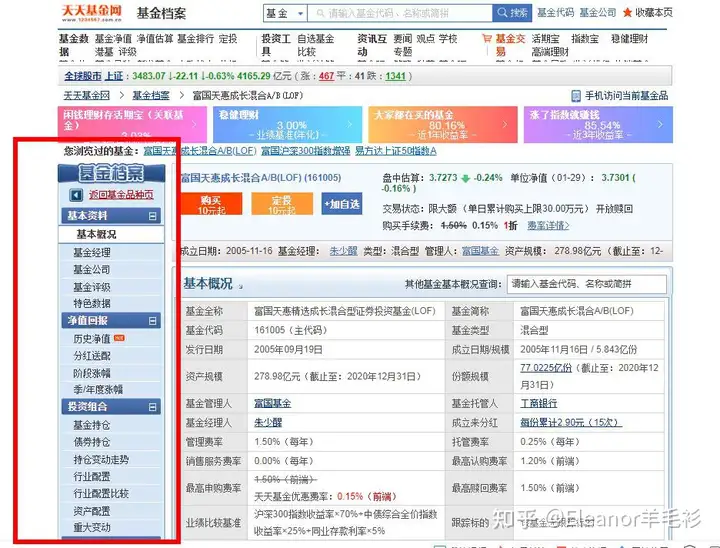Select 阶段涨幅 in the sidebar
The width and height of the screenshot is (720, 548).
coord(92,373)
